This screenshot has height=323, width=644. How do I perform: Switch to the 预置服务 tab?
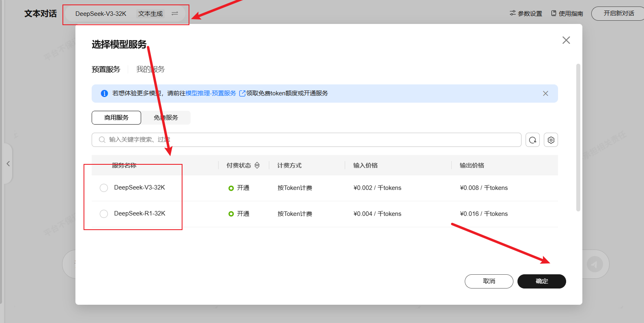tap(106, 69)
